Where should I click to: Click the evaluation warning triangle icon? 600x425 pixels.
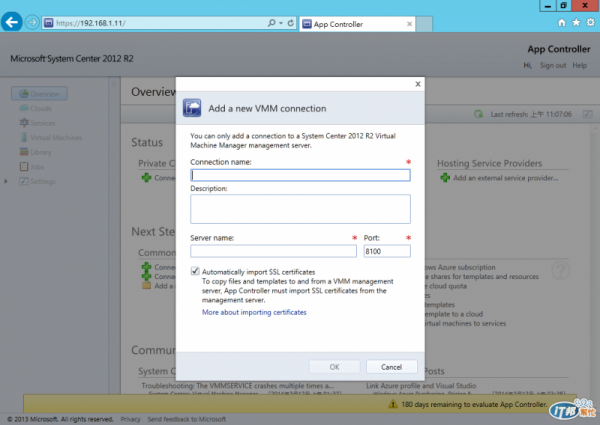393,404
